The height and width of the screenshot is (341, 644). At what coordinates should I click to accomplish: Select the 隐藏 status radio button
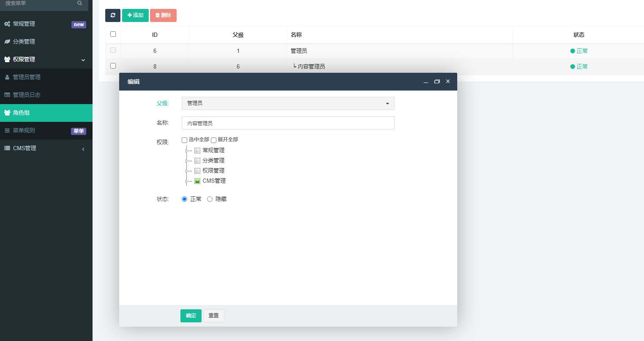[x=210, y=199]
